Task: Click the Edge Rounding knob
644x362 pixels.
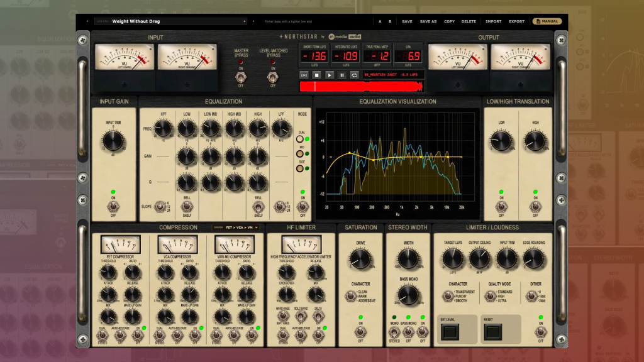Action: coord(534,259)
